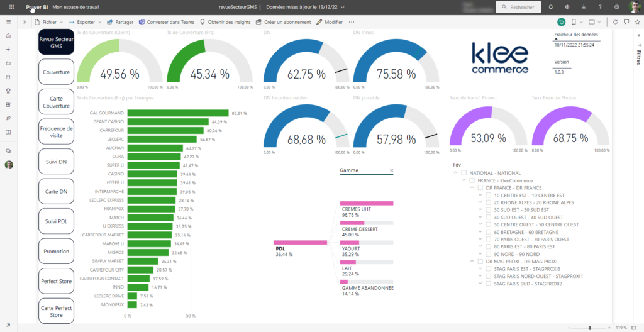Click Modifier to edit report
The width and height of the screenshot is (644, 332).
point(330,22)
